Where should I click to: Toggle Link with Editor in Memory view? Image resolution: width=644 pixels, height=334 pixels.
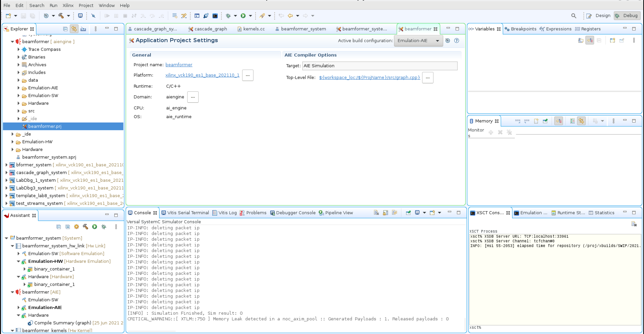(581, 121)
